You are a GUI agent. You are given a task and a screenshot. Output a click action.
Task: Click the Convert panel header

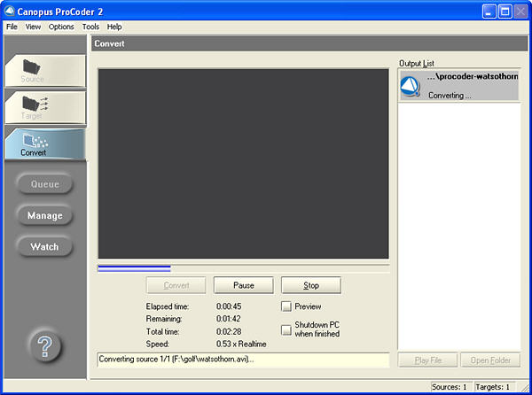(x=309, y=43)
